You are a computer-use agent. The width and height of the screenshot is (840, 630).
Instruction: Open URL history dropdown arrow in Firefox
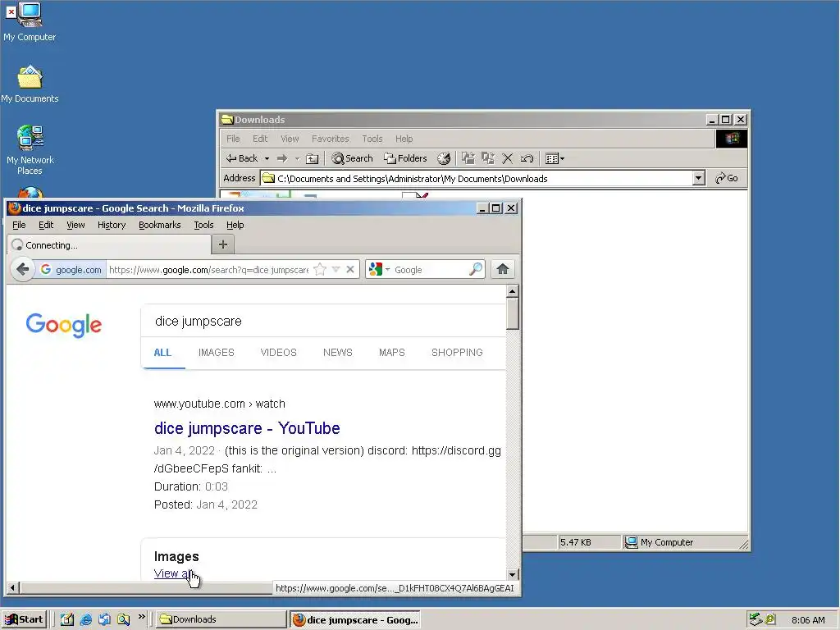click(x=336, y=269)
